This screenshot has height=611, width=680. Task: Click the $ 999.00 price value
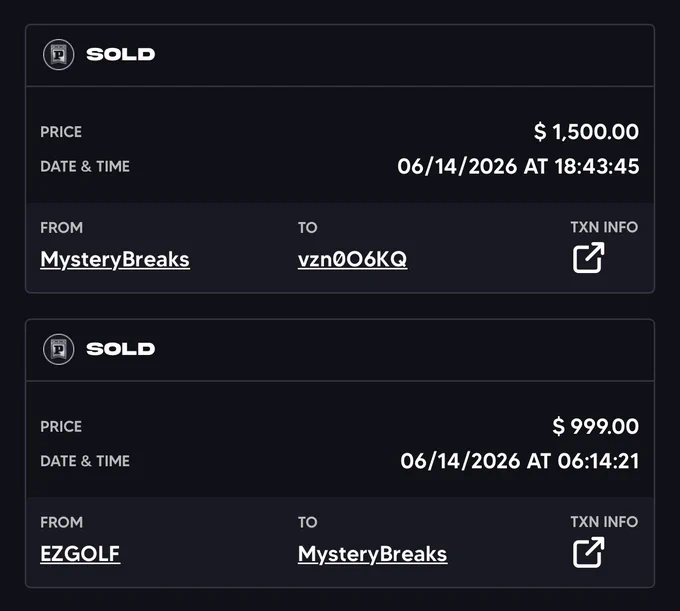(x=595, y=426)
